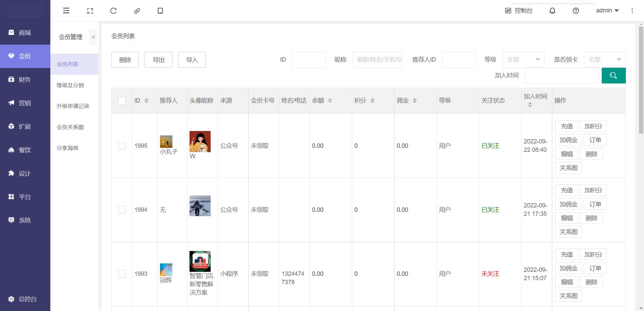644x311 pixels.
Task: Click the refresh icon in top toolbar
Action: (x=113, y=11)
